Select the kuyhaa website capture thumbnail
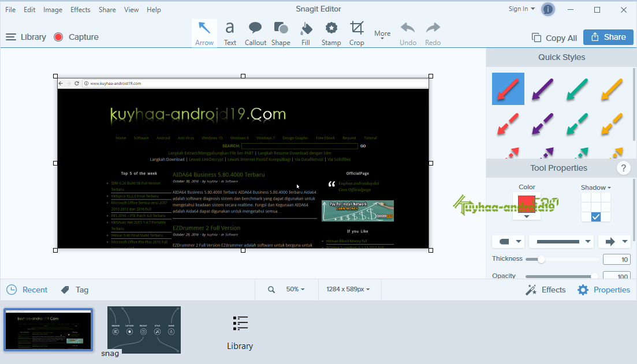Viewport: 637px width, 364px height. [x=49, y=329]
